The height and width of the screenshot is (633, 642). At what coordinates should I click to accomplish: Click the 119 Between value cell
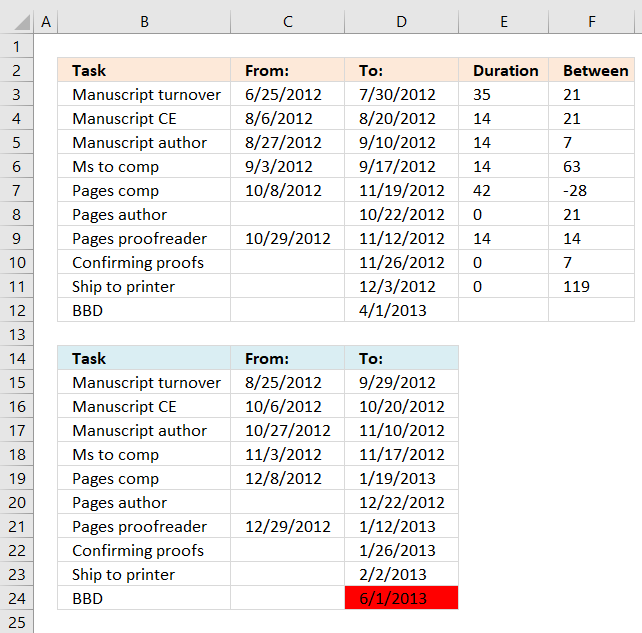[591, 286]
